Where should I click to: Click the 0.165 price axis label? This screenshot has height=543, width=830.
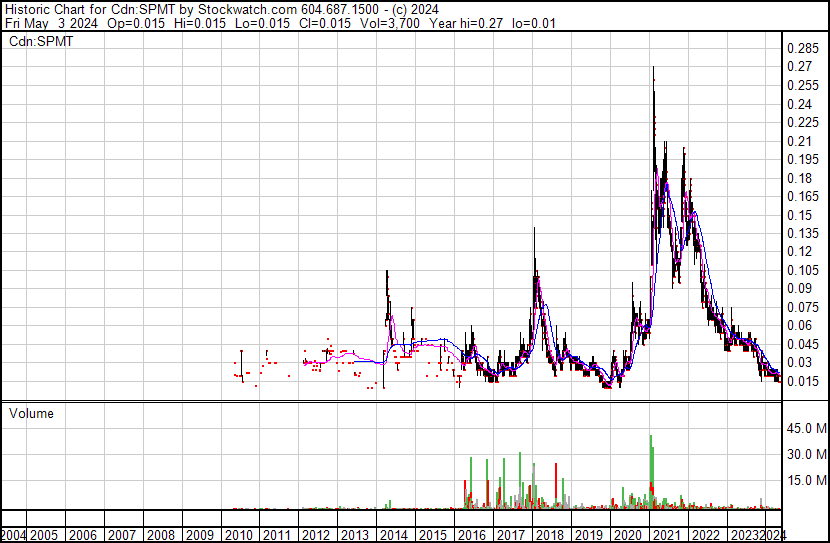(x=803, y=197)
